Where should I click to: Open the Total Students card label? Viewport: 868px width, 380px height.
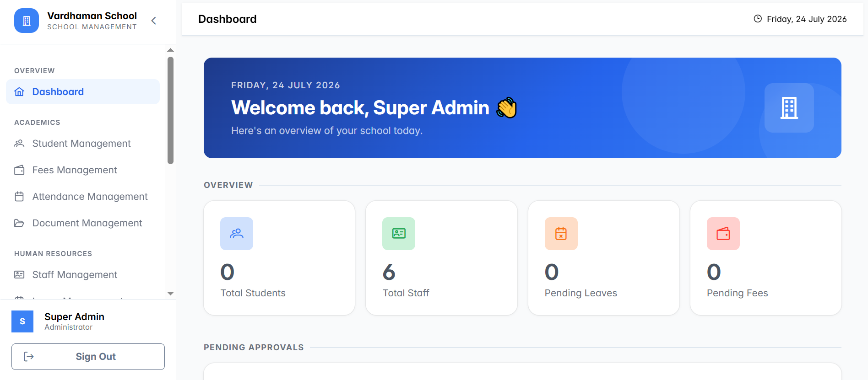(x=253, y=293)
